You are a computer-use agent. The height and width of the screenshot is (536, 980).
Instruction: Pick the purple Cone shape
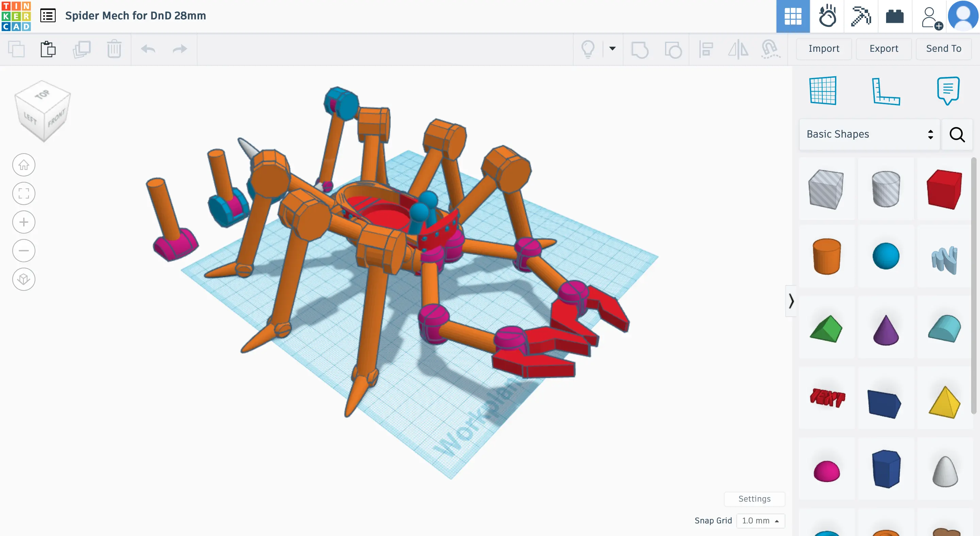click(x=886, y=330)
